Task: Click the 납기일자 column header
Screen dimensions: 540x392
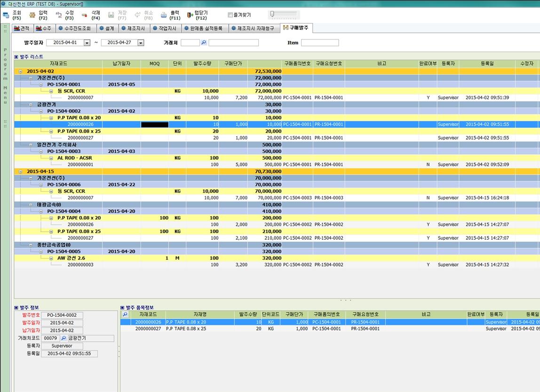Action: pos(121,63)
